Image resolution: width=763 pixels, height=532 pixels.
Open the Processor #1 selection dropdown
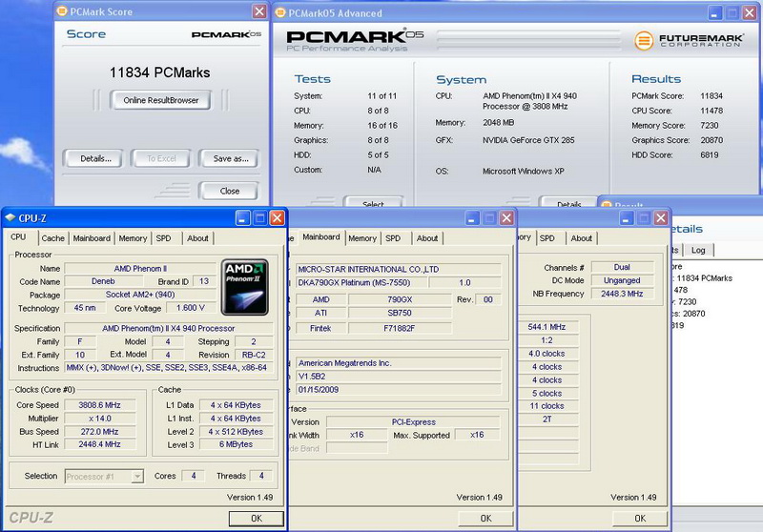[x=104, y=476]
